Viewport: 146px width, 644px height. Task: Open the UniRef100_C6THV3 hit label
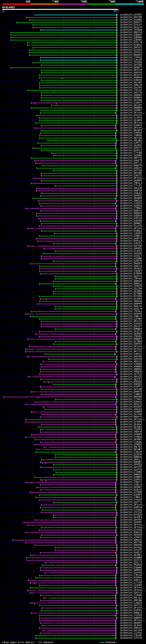131,15
